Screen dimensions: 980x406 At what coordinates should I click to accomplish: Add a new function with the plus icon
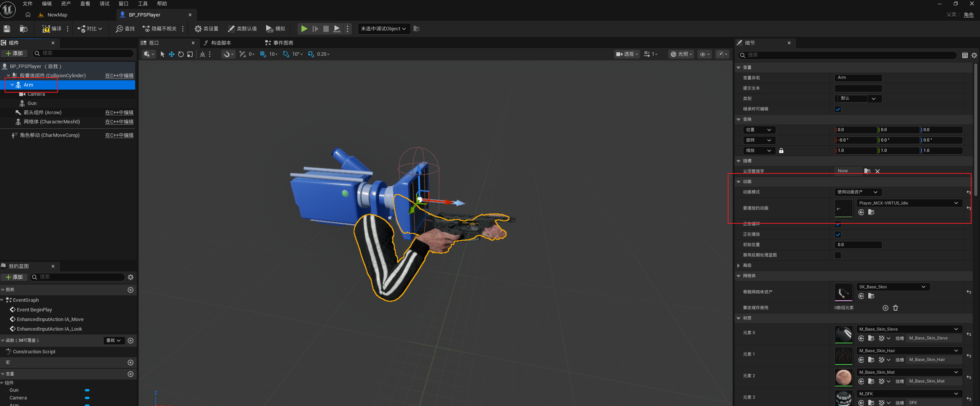tap(131, 341)
